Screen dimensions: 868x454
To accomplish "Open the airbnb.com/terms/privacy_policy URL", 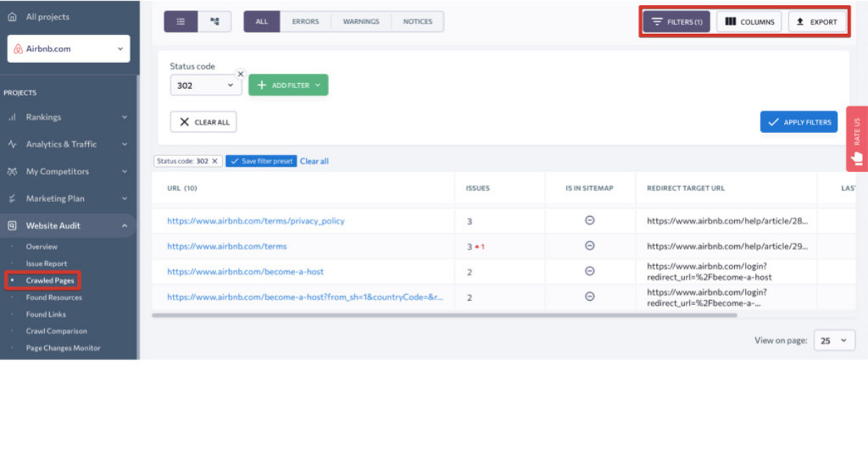I will (256, 221).
